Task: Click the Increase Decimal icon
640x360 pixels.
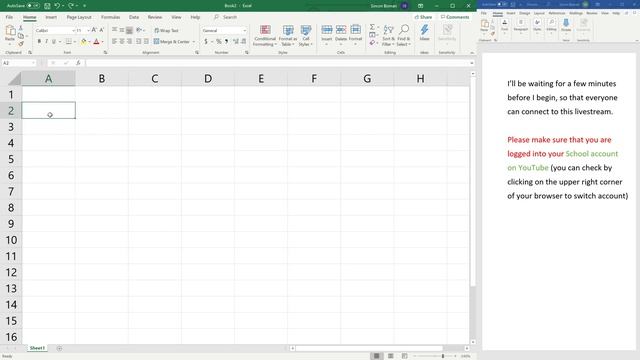Action: tap(236, 41)
